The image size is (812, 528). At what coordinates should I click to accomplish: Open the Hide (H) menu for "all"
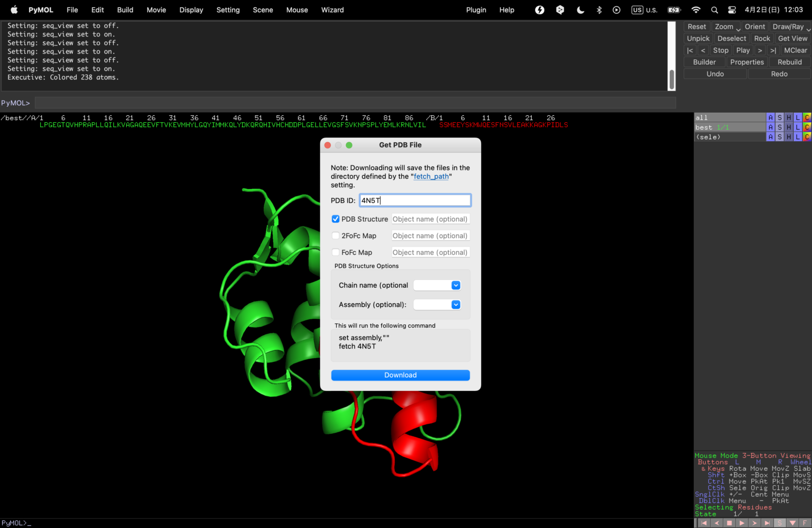click(x=788, y=117)
